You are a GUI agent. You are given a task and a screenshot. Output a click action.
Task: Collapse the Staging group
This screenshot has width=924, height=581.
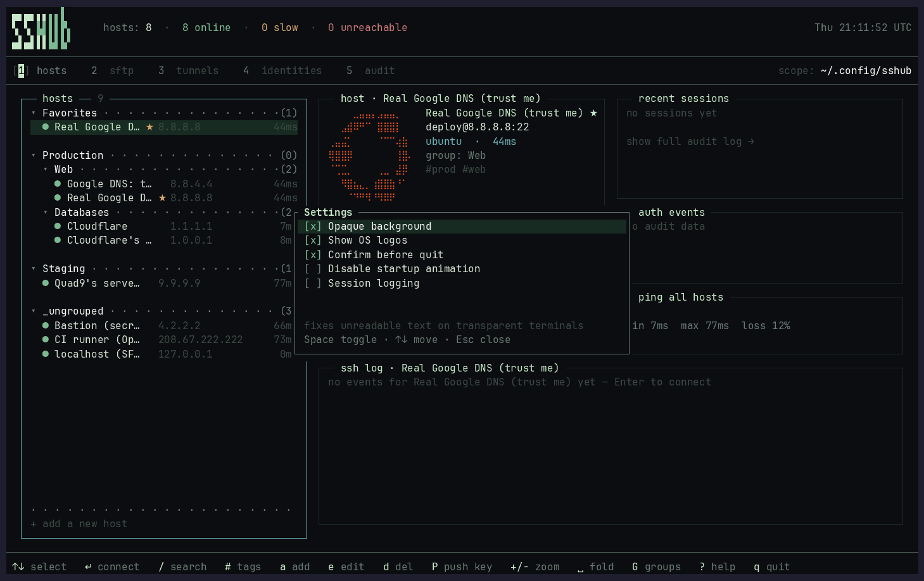pos(34,268)
